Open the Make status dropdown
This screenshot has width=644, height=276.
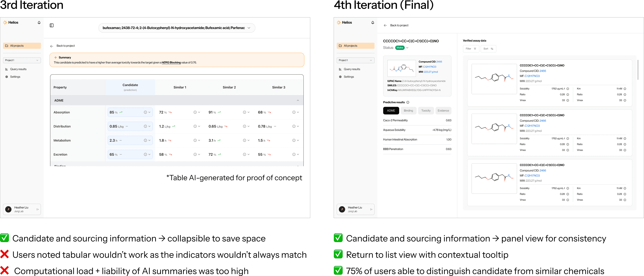pyautogui.click(x=407, y=48)
